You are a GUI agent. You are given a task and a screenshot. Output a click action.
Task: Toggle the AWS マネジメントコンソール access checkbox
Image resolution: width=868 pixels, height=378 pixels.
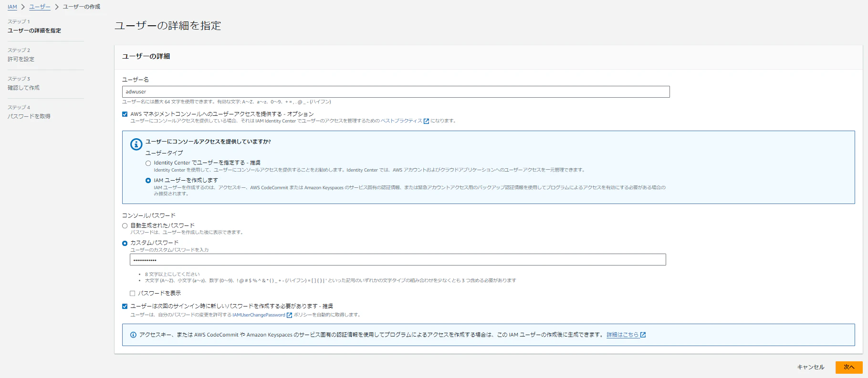pos(125,114)
